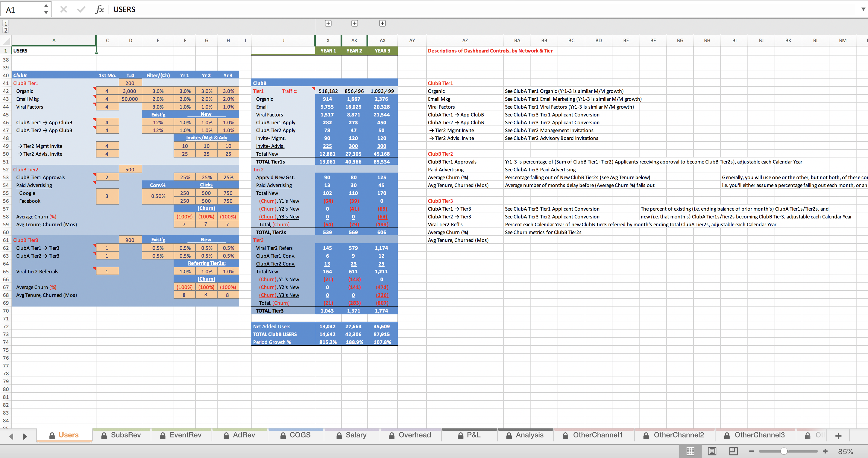Expand column group above Year 1
The image size is (868, 458).
[328, 23]
